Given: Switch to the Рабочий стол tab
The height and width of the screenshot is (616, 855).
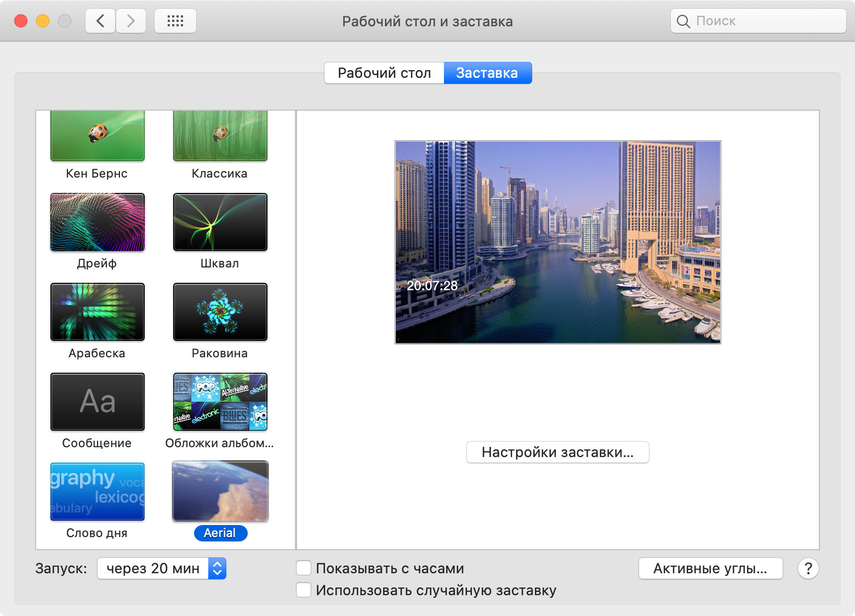Looking at the screenshot, I should pos(384,73).
